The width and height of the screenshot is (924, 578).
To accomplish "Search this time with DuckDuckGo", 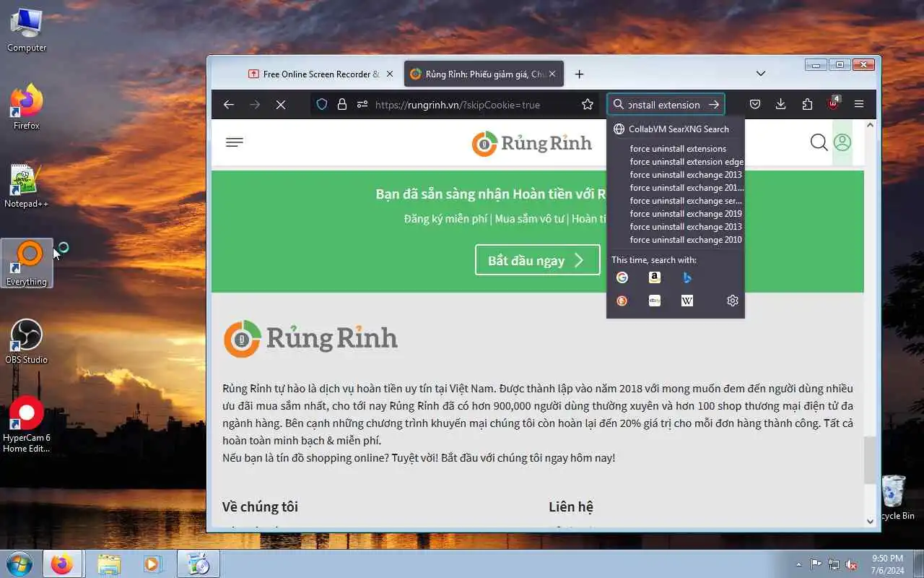I will click(622, 301).
